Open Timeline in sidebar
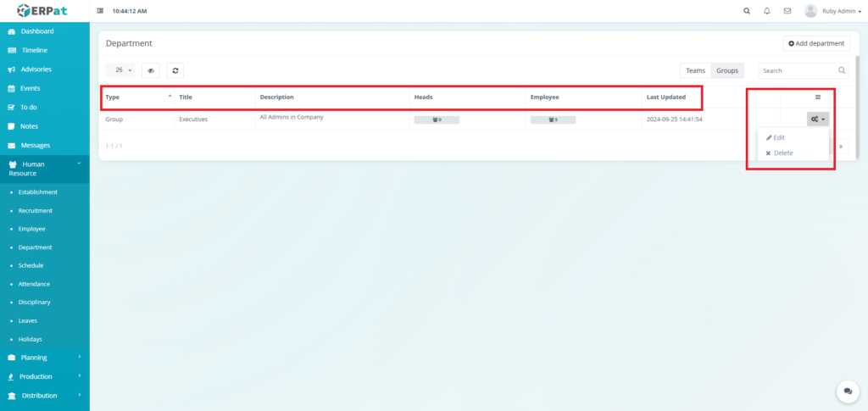The image size is (868, 411). (x=34, y=50)
